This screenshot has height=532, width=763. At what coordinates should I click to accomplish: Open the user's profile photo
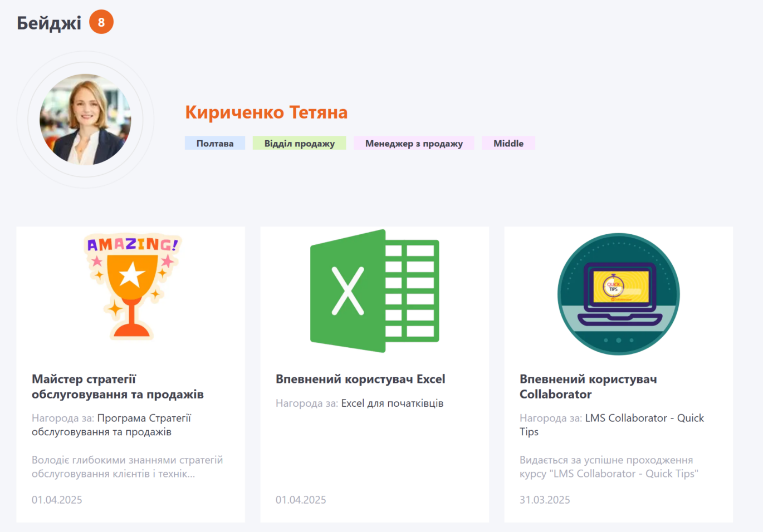[85, 120]
